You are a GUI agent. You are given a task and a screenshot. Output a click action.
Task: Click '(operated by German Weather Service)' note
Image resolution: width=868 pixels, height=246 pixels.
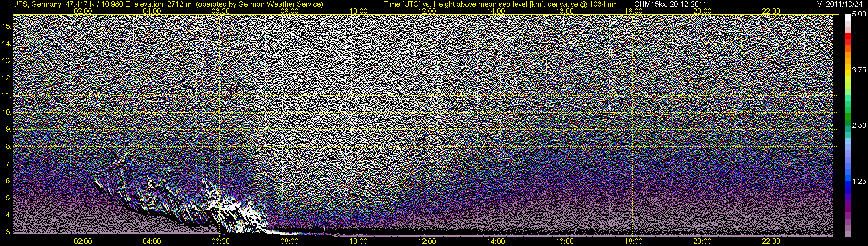pyautogui.click(x=260, y=4)
